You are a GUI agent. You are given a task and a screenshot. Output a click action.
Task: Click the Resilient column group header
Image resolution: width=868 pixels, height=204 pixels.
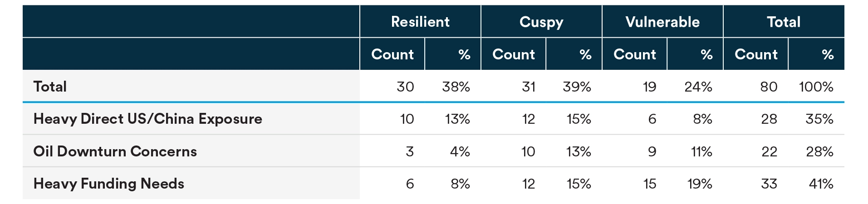(x=420, y=22)
